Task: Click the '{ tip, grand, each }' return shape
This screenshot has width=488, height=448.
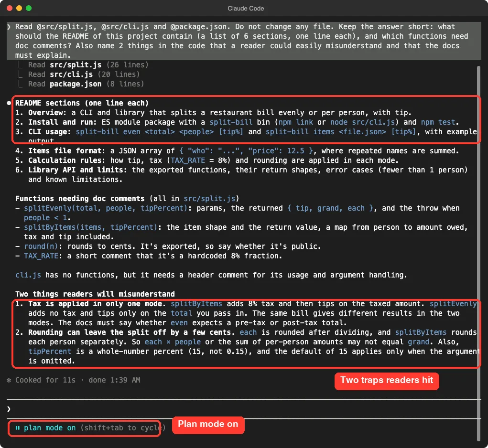Action: (330, 208)
